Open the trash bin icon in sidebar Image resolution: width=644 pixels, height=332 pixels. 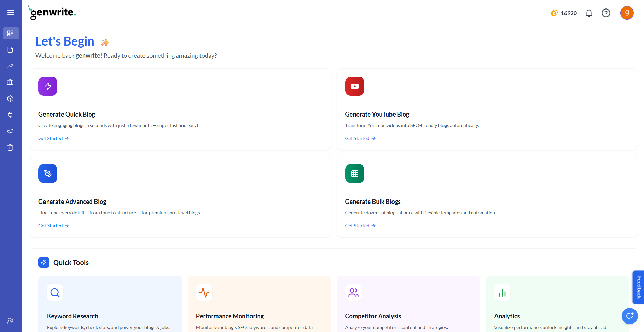[11, 147]
